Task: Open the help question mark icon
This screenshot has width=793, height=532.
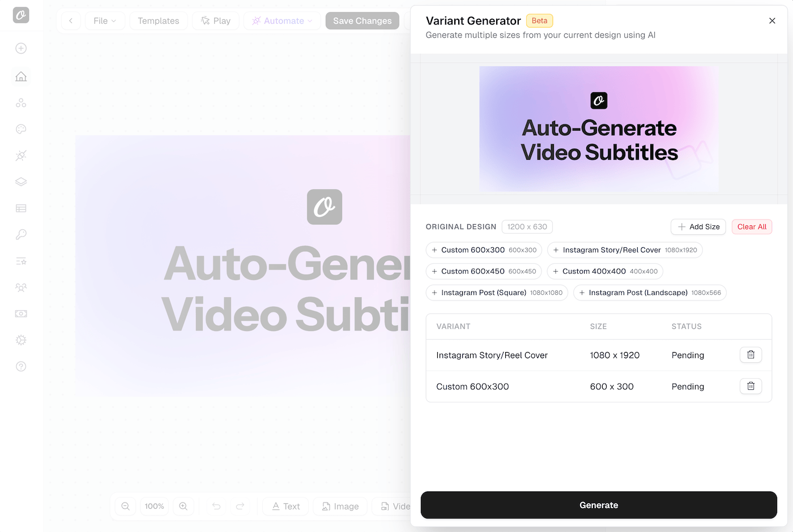Action: pos(21,366)
